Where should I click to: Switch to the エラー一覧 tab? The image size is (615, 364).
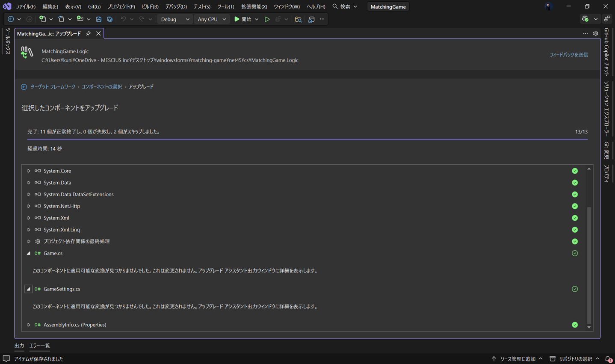point(39,346)
